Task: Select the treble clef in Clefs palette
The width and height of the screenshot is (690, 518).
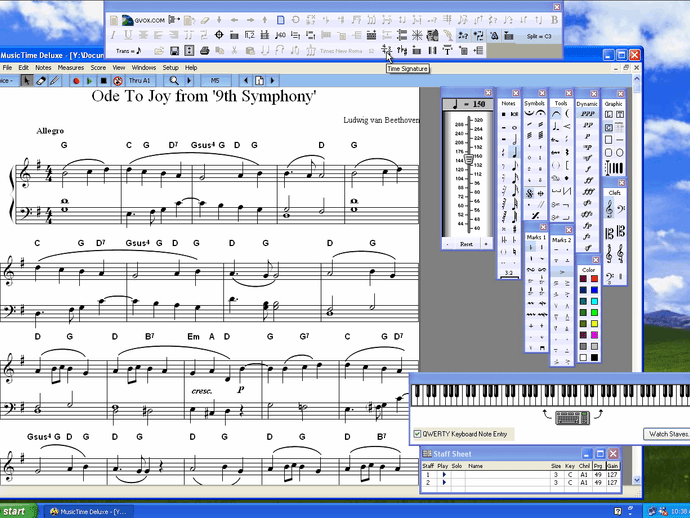Action: [x=609, y=209]
